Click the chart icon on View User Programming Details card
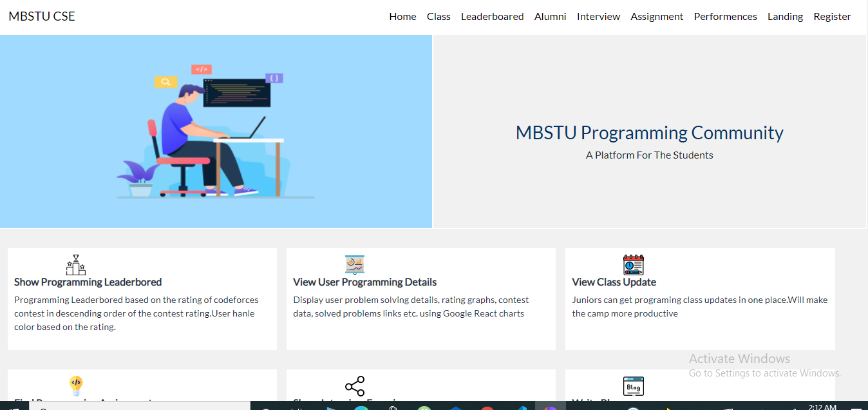Screen dimensions: 868x410 tap(354, 264)
